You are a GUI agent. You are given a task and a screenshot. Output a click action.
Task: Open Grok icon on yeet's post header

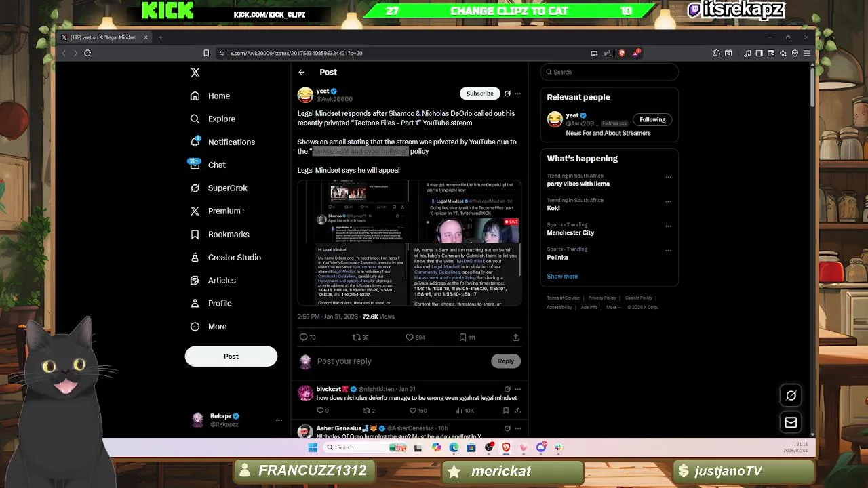[507, 94]
